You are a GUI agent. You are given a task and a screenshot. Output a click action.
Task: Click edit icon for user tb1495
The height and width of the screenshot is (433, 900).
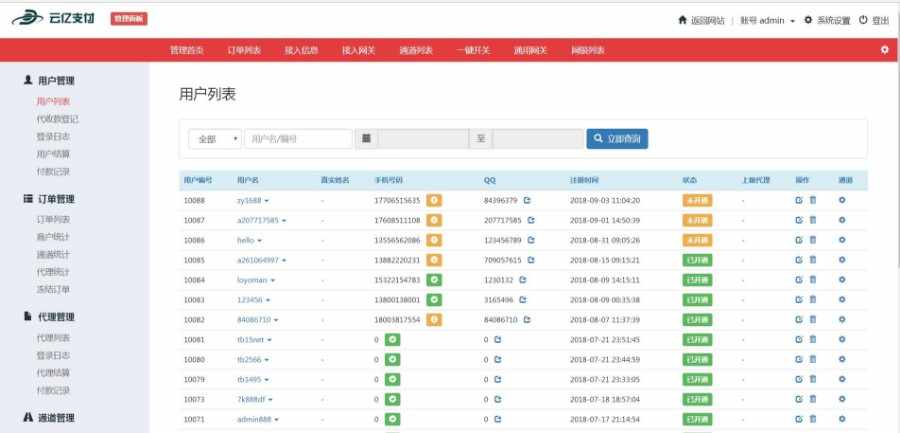click(x=799, y=380)
